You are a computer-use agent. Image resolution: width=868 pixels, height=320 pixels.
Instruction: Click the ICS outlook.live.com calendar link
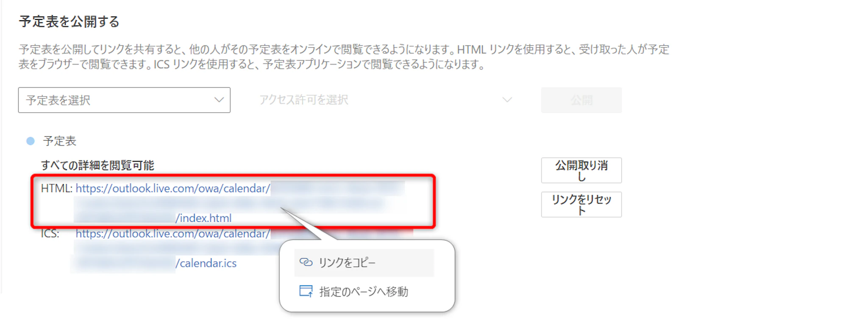point(173,234)
